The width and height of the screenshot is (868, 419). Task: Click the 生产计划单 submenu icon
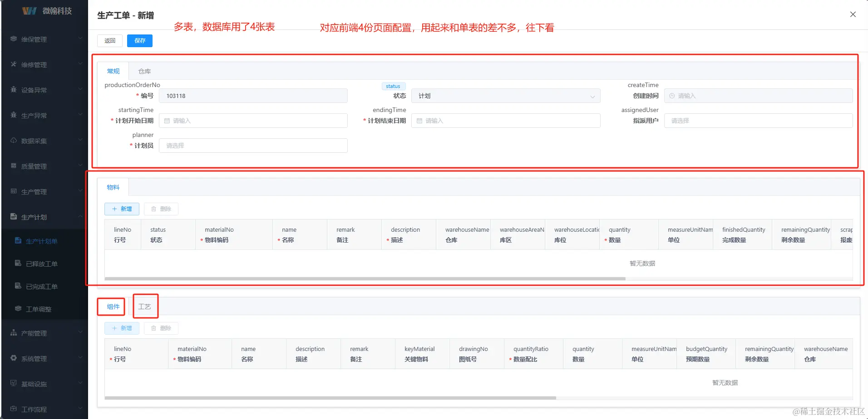[x=18, y=241]
